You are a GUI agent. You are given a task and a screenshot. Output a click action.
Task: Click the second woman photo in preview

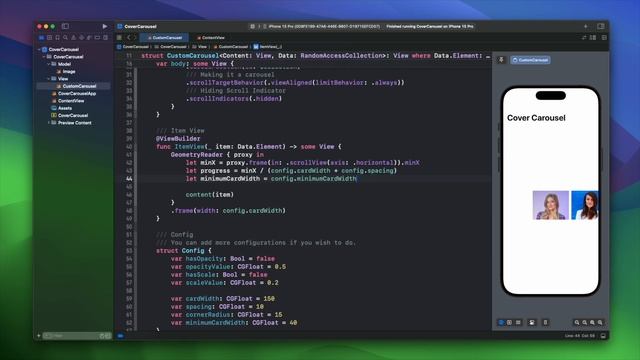tap(585, 205)
